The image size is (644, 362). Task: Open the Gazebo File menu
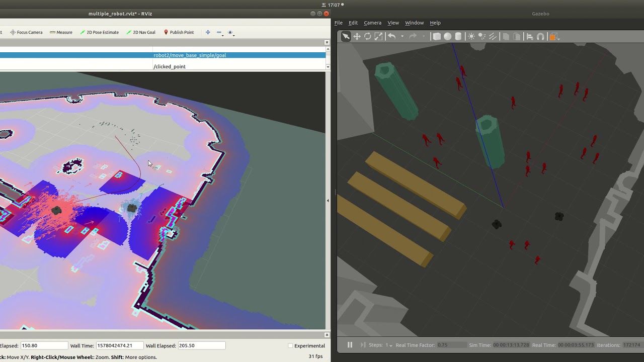pos(339,23)
